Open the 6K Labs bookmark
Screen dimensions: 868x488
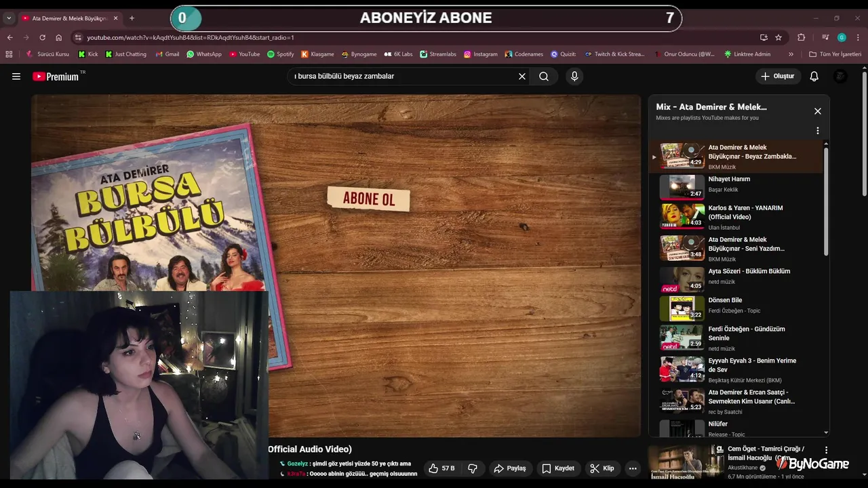(x=398, y=54)
